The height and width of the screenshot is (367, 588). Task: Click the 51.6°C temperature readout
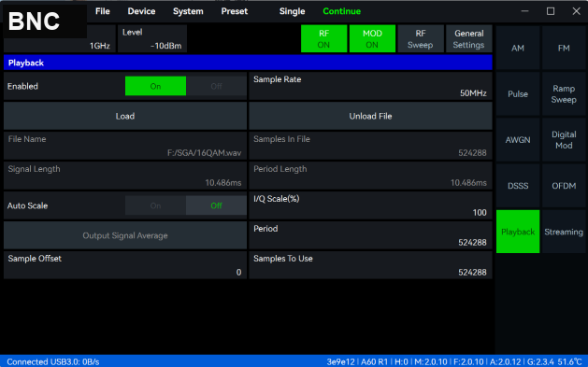569,361
